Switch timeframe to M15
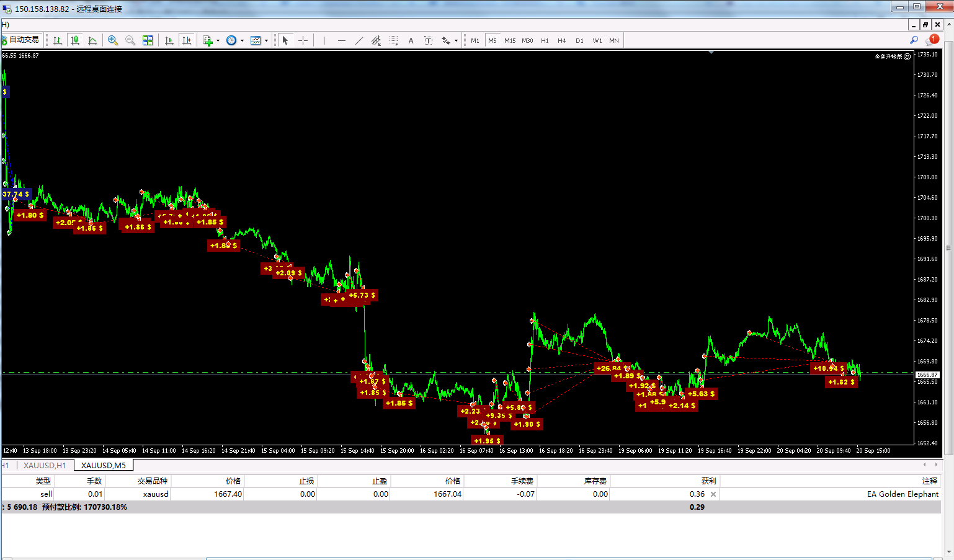The image size is (954, 560). (510, 40)
